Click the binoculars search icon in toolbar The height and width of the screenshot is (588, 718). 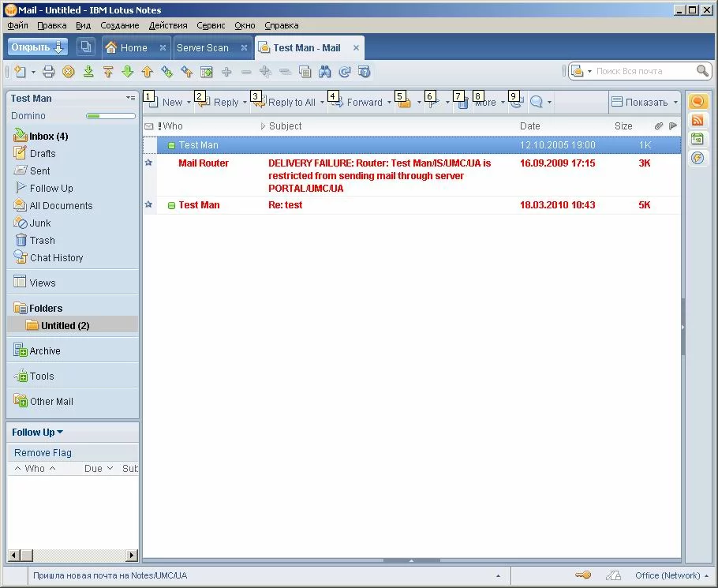pyautogui.click(x=324, y=72)
